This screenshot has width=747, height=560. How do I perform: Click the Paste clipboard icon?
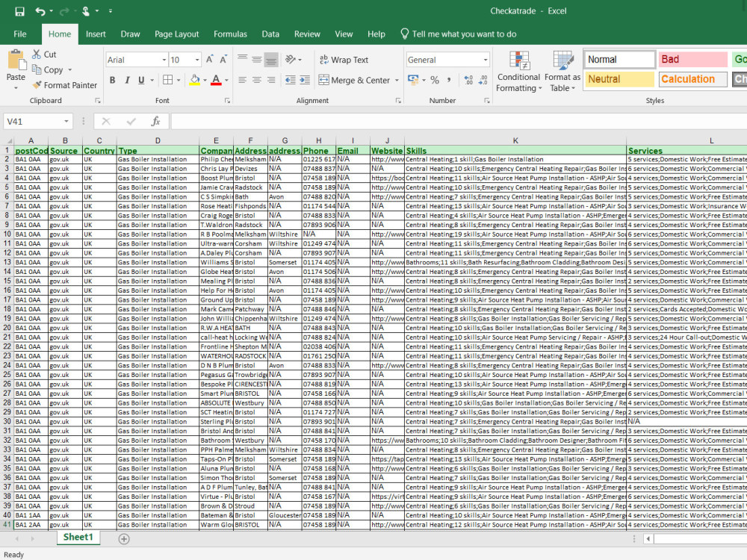click(x=16, y=60)
